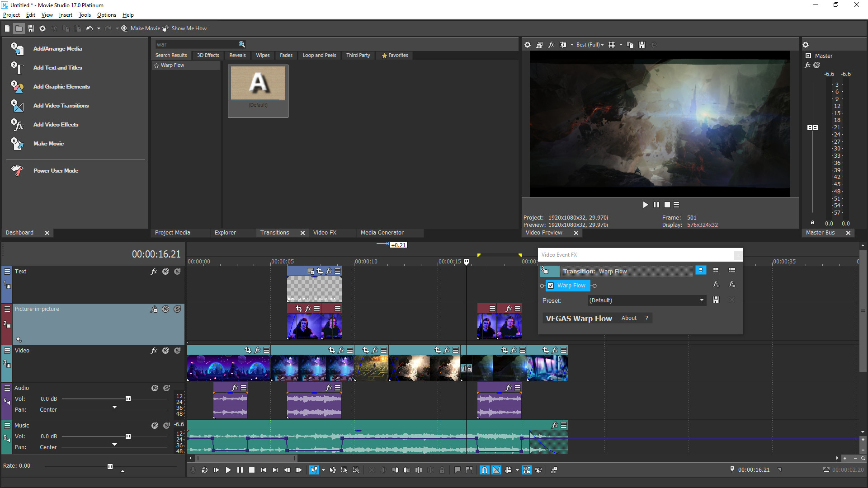Expand the Preset dropdown in Video Event FX

[x=702, y=300]
